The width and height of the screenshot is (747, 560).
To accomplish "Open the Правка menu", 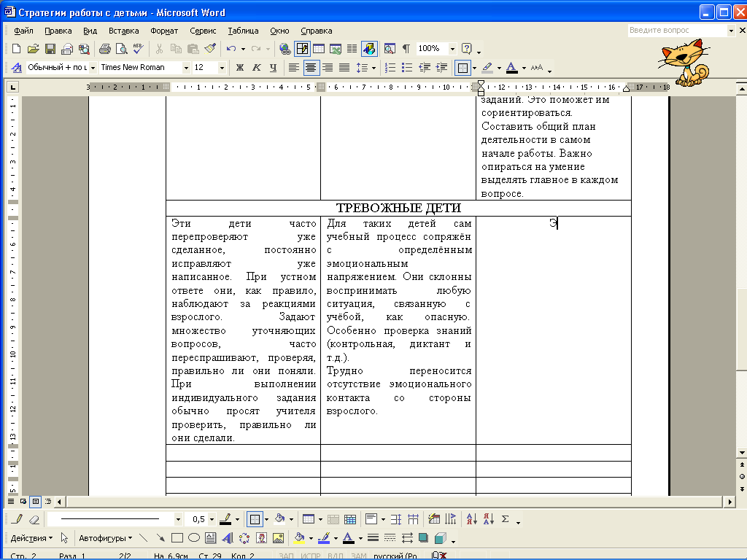I will (58, 31).
